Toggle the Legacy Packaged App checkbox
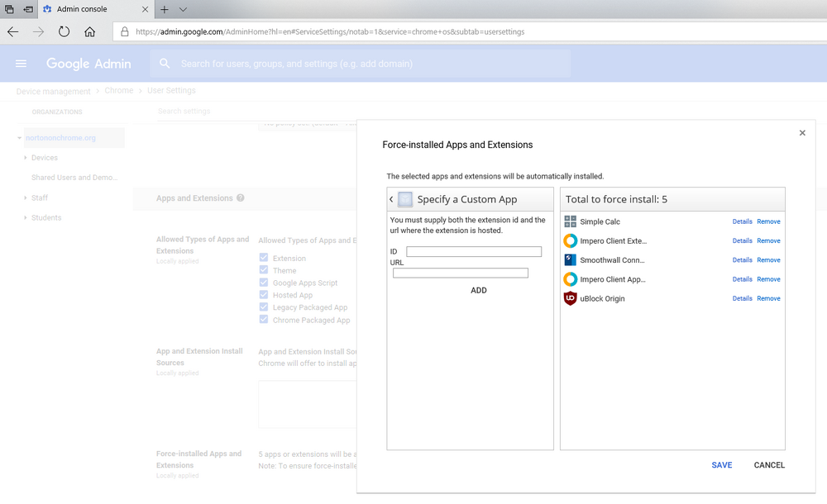Screen dimensions: 827x504 coord(264,307)
